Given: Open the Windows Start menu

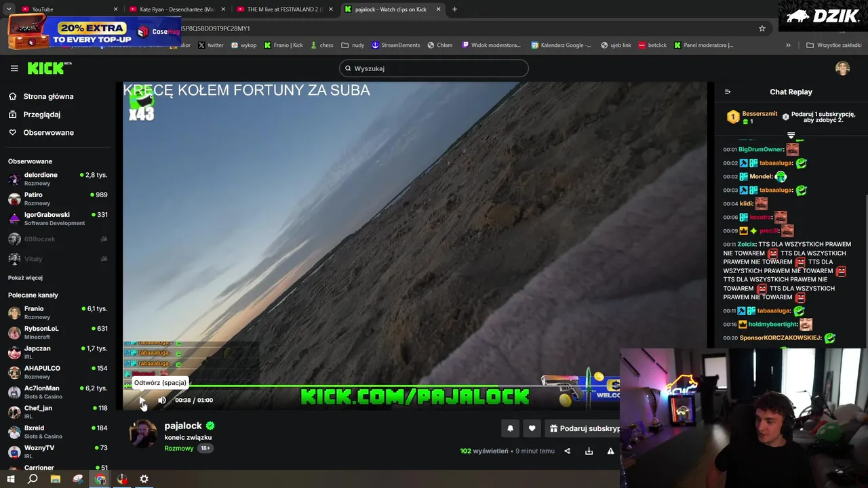Looking at the screenshot, I should (10, 479).
